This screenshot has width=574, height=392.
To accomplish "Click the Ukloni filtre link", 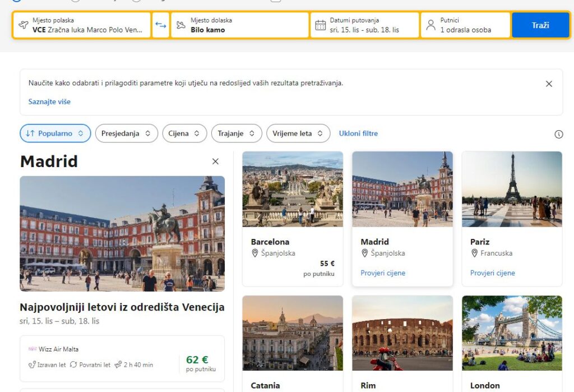I will click(x=358, y=133).
